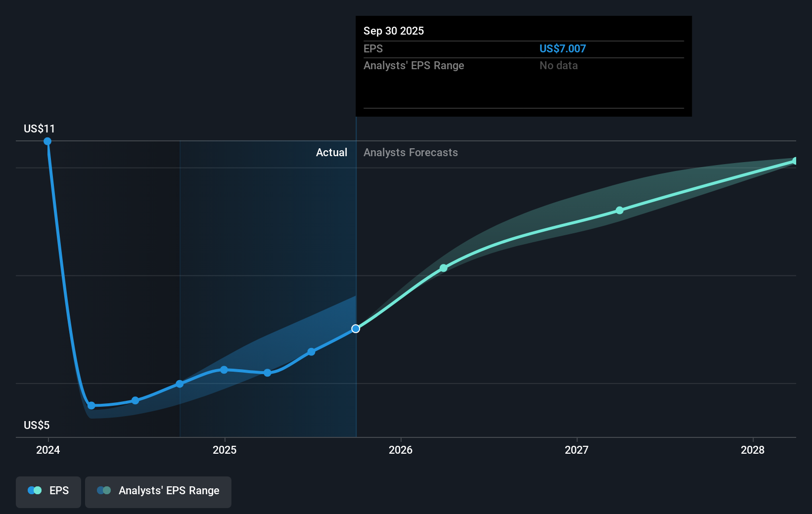Switch to the Actual view
The image size is (812, 514).
331,152
